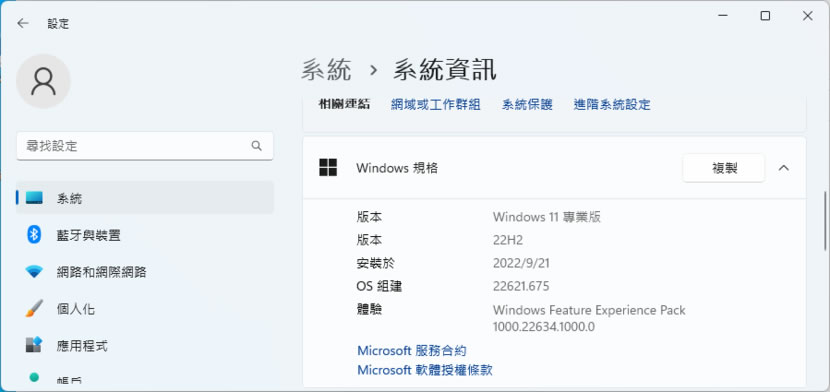830x392 pixels.
Task: Click the 安裝於 label
Action: click(376, 263)
